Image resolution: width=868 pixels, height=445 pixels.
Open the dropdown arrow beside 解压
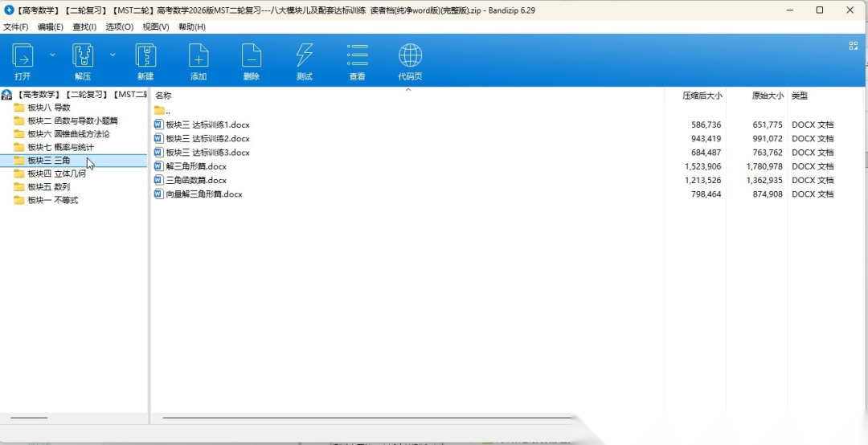click(113, 55)
